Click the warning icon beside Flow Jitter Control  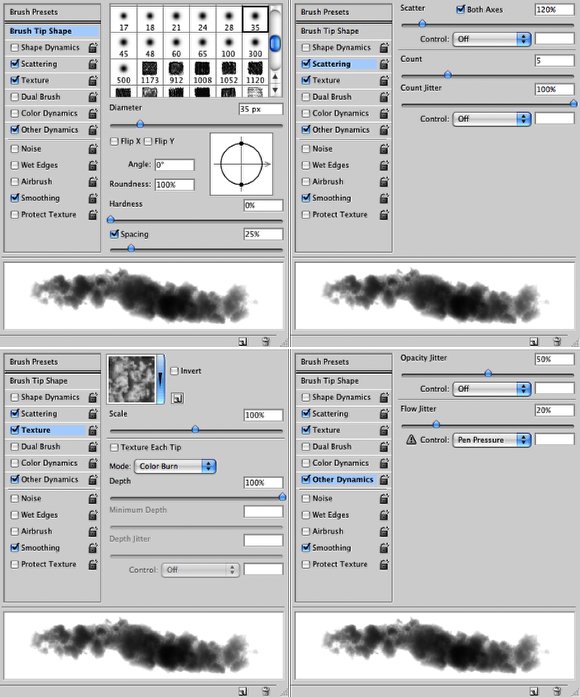click(411, 440)
